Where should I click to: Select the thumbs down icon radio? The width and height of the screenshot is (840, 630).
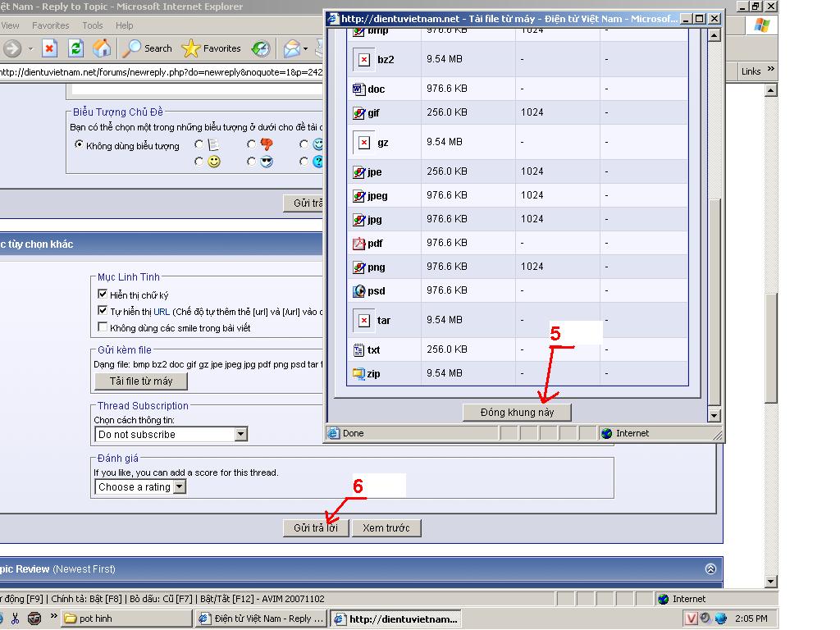tap(251, 144)
